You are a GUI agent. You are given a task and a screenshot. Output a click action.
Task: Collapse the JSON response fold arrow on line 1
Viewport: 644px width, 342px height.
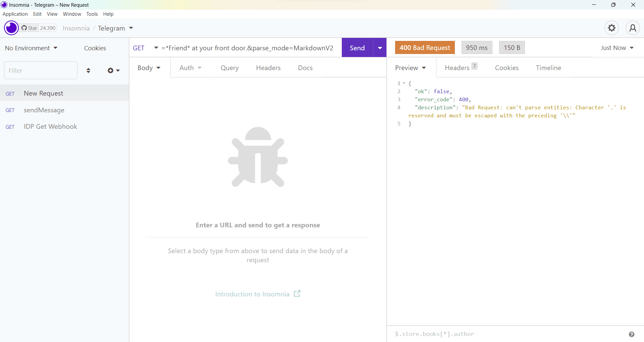tap(404, 83)
